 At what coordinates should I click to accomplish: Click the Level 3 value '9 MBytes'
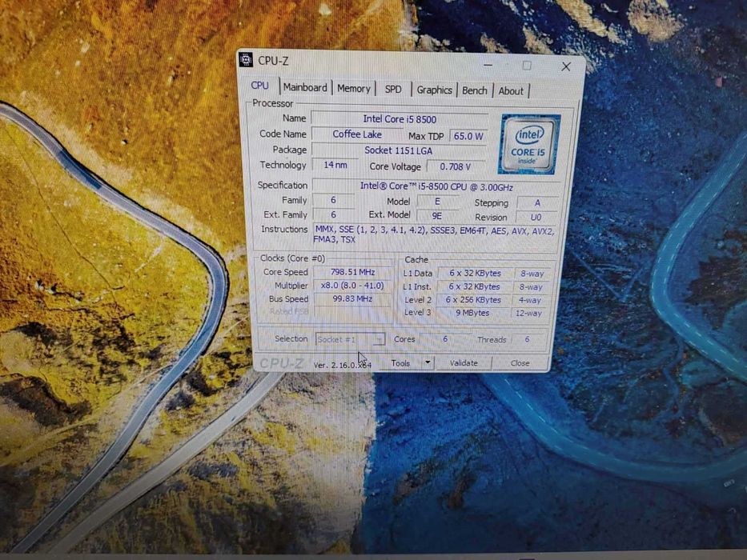pos(472,313)
